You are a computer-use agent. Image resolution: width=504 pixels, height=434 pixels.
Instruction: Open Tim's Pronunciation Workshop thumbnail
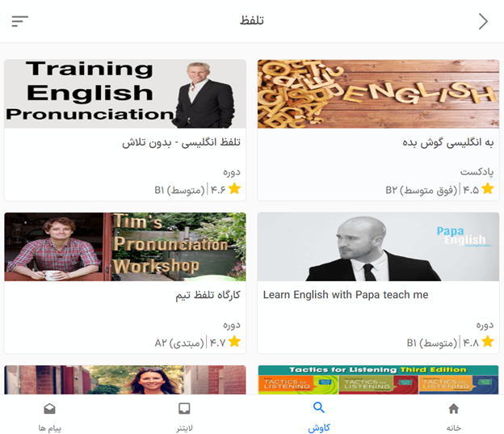(x=125, y=246)
